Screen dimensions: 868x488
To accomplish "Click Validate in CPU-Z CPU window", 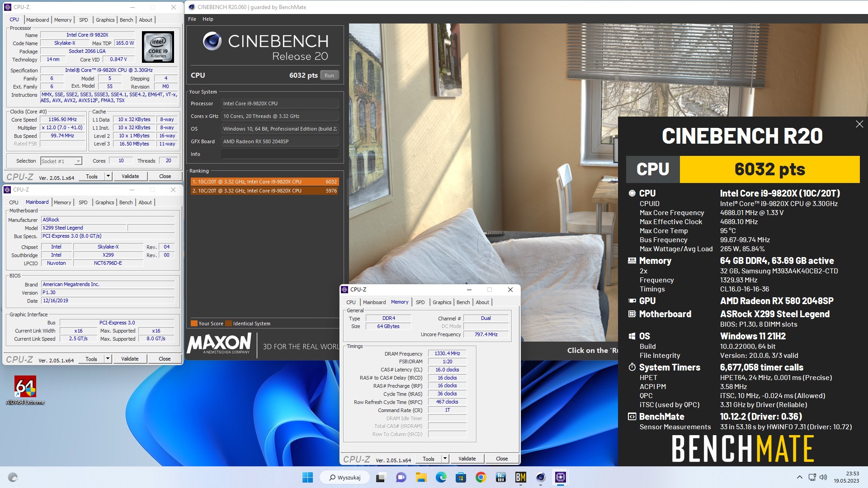I will [x=130, y=176].
